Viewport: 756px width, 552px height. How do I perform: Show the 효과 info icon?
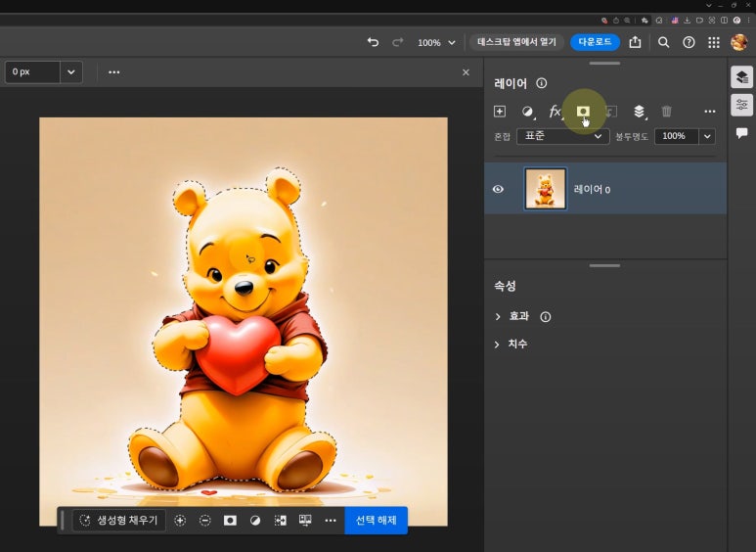[546, 316]
